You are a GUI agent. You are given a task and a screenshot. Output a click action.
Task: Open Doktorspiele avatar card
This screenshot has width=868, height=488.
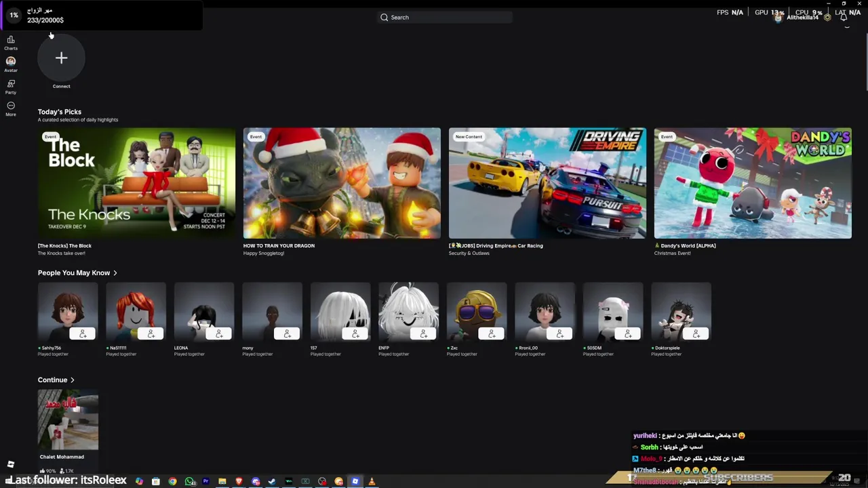(x=681, y=312)
